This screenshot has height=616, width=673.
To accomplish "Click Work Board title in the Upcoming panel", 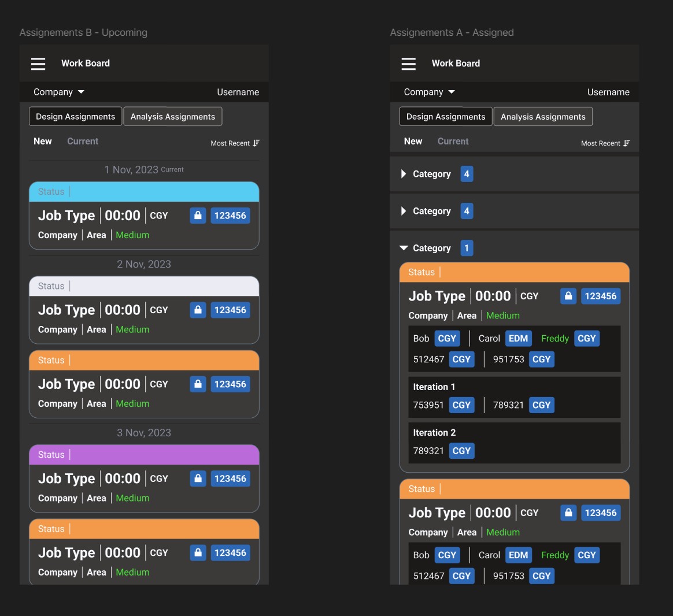I will tap(86, 64).
